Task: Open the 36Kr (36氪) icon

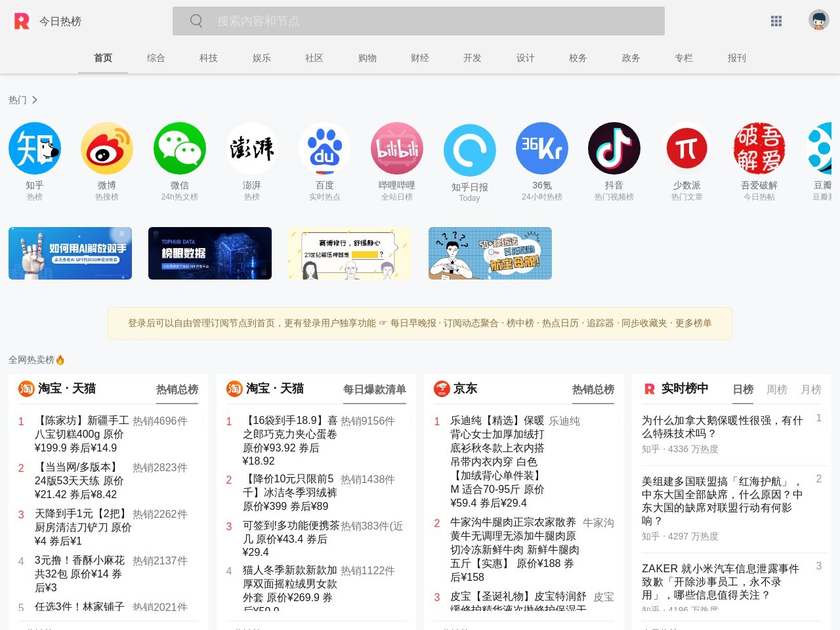Action: [541, 148]
